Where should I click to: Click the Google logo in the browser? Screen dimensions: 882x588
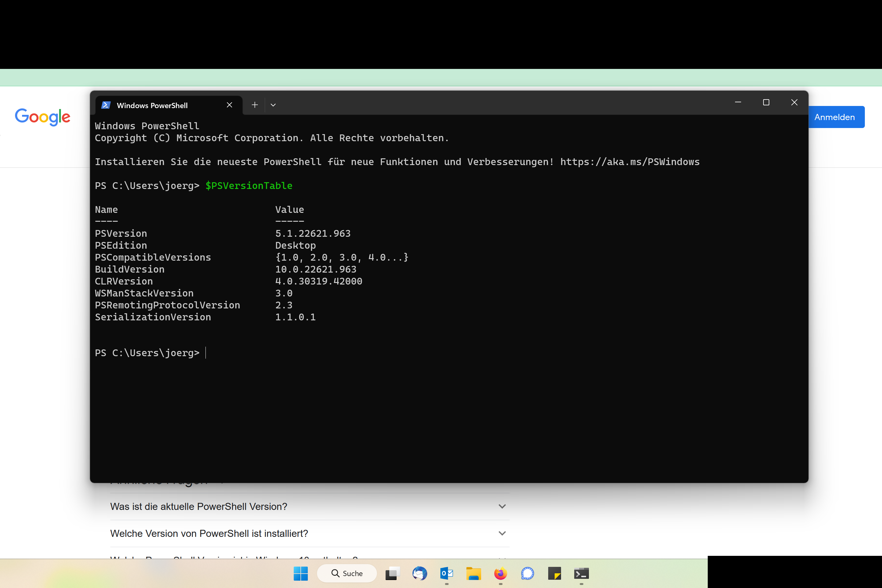pos(42,117)
